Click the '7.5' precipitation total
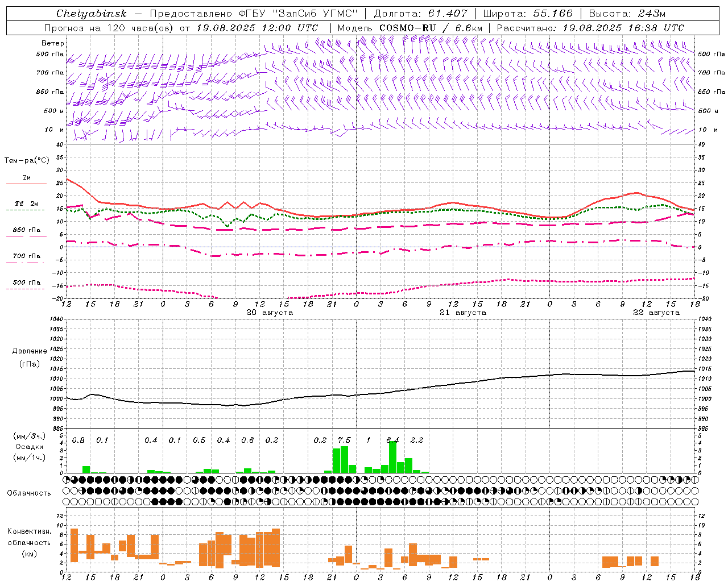 [344, 440]
